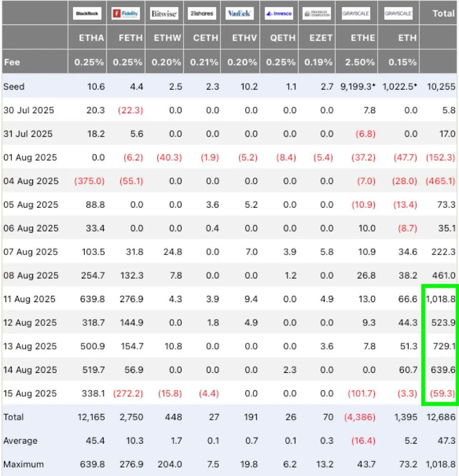
Task: Click the (152.3) total value
Action: click(441, 157)
